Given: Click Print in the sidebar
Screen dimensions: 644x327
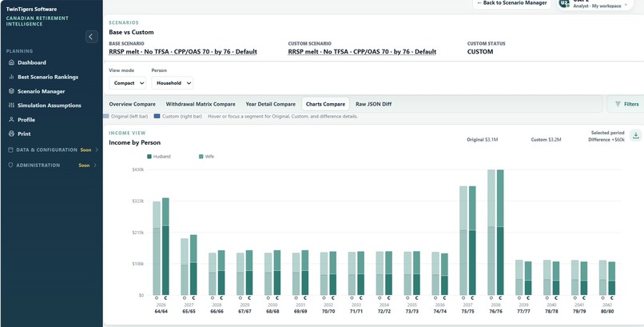Looking at the screenshot, I should click(x=24, y=134).
